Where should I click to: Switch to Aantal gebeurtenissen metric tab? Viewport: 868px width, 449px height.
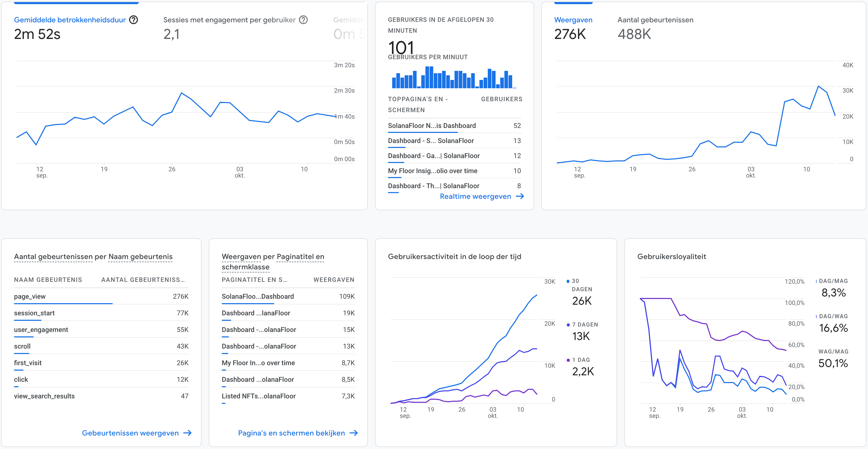tap(655, 20)
